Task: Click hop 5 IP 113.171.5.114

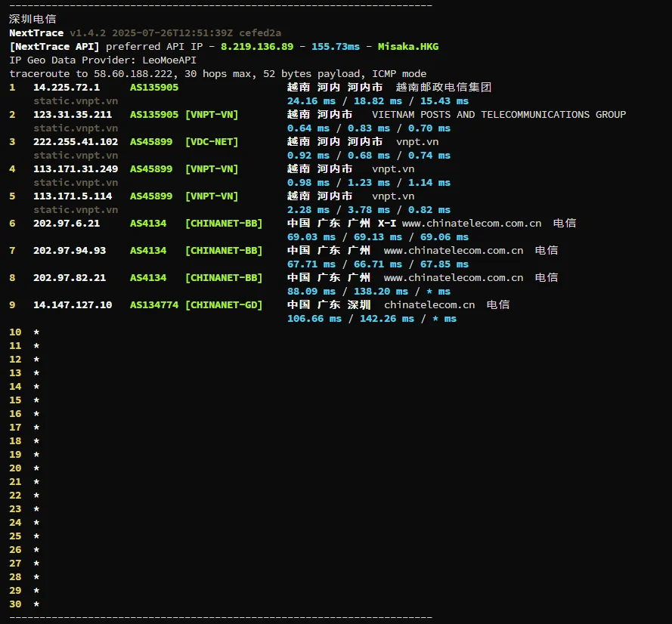Action: coord(73,196)
